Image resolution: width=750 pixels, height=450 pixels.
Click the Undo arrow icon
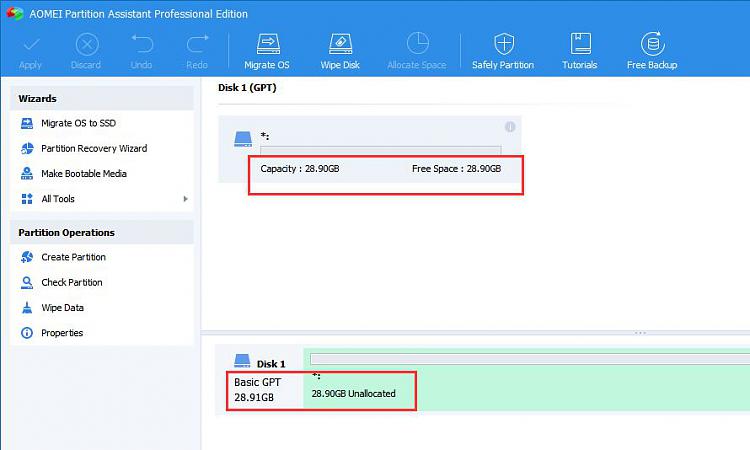click(x=142, y=44)
